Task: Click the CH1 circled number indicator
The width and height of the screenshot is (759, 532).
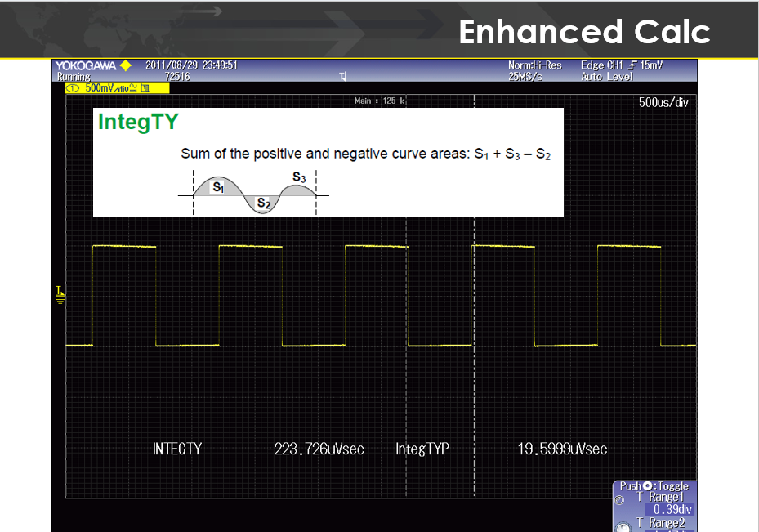Action: tap(71, 87)
